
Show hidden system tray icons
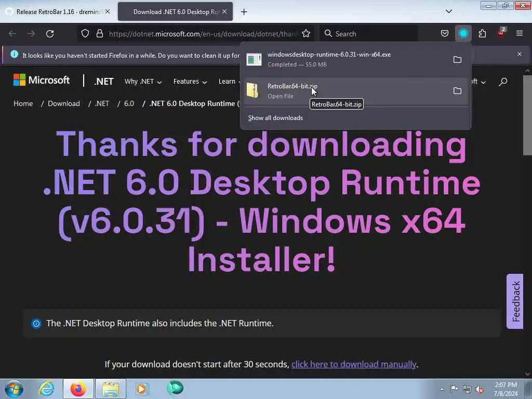(442, 389)
